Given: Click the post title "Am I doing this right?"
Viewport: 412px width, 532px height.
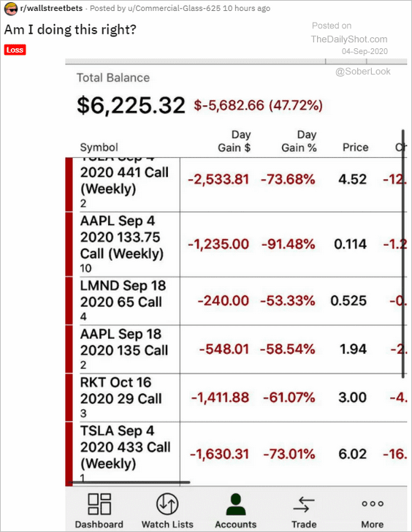Looking at the screenshot, I should point(70,30).
